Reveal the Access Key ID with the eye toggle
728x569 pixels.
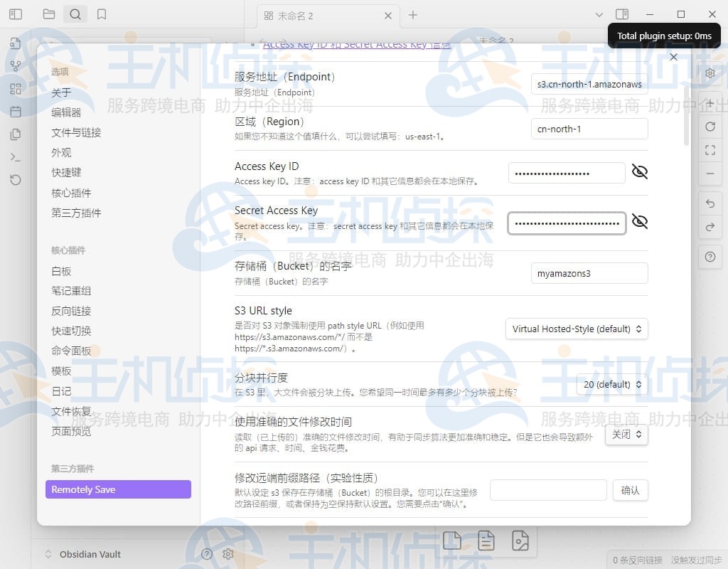(639, 171)
